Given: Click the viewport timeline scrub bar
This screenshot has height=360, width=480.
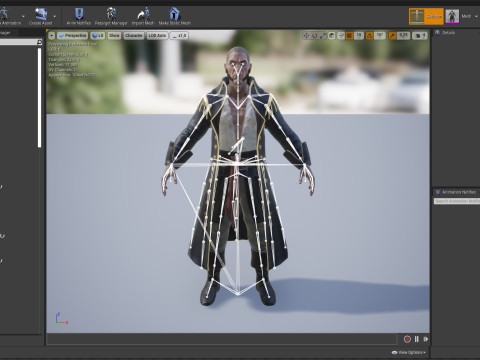Looking at the screenshot, I should [x=222, y=339].
